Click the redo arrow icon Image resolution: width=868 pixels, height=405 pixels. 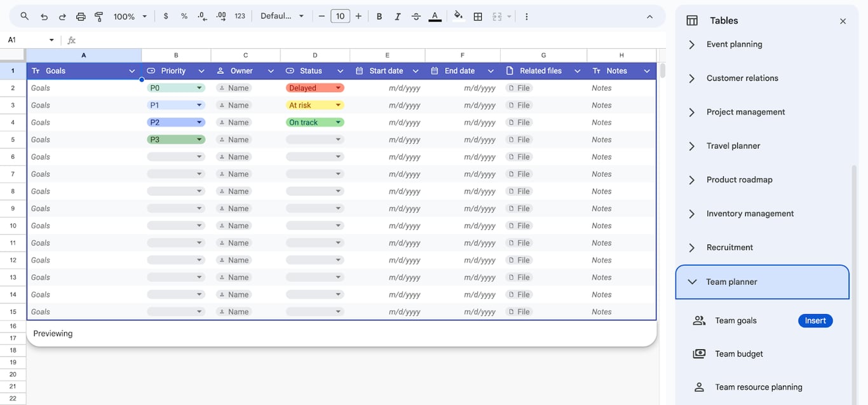pos(62,17)
